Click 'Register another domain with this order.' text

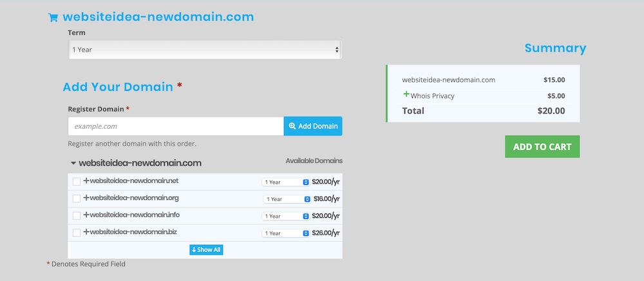click(x=132, y=144)
